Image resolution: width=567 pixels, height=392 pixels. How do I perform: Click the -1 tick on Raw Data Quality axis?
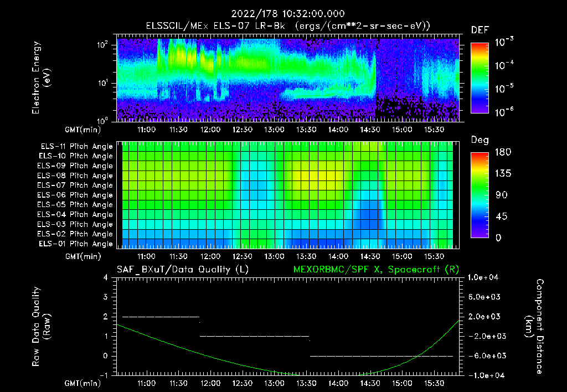[104, 375]
